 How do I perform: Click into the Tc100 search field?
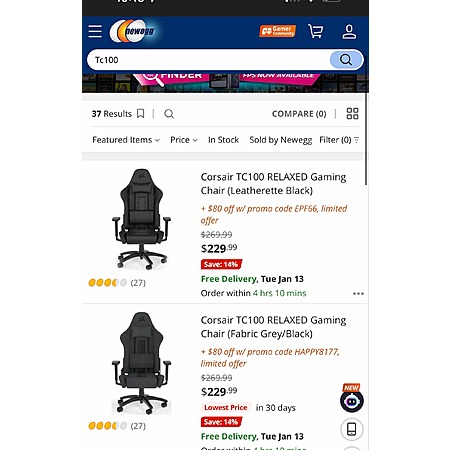(208, 60)
